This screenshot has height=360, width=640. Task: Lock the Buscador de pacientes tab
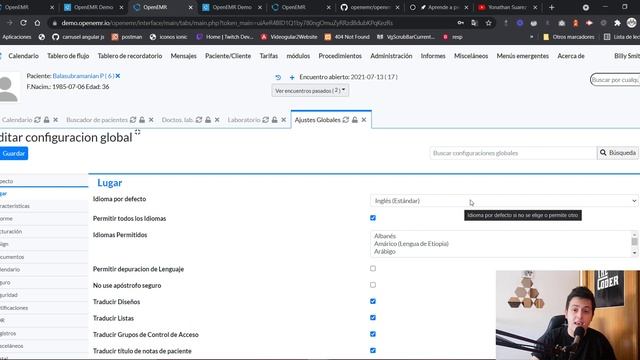(x=142, y=120)
